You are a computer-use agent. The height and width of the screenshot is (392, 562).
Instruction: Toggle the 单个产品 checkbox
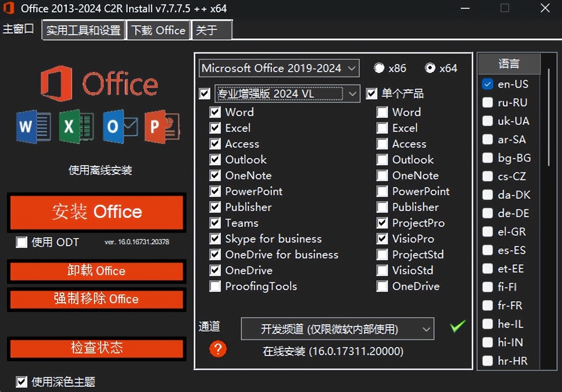click(x=372, y=94)
